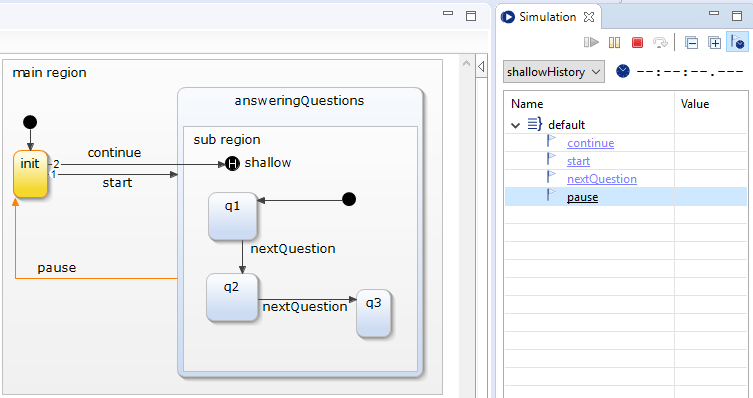
Task: Click the Name column header
Action: coord(527,104)
